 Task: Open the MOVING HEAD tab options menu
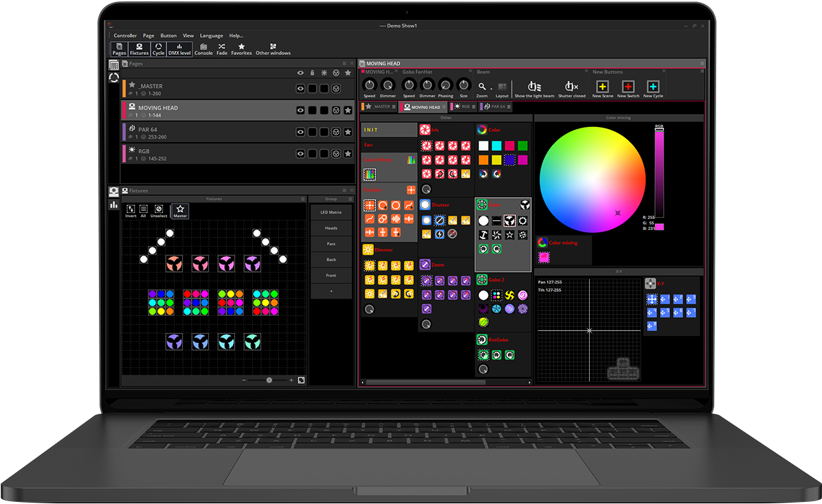445,107
